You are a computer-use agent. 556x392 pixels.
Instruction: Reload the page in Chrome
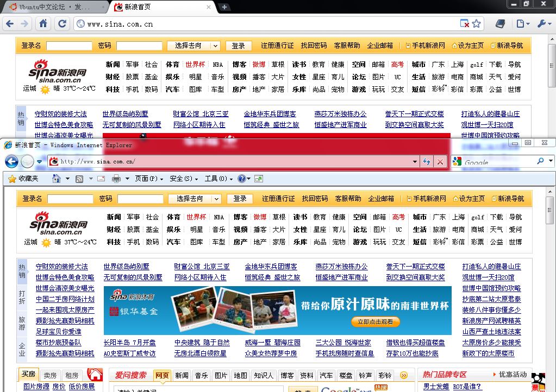pos(62,24)
